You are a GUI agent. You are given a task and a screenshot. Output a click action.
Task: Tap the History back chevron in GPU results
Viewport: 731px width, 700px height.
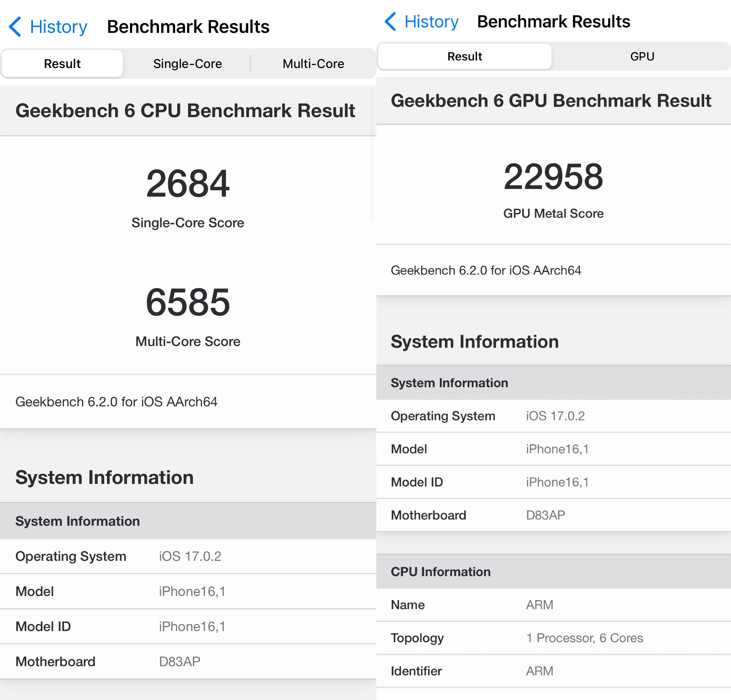(390, 22)
